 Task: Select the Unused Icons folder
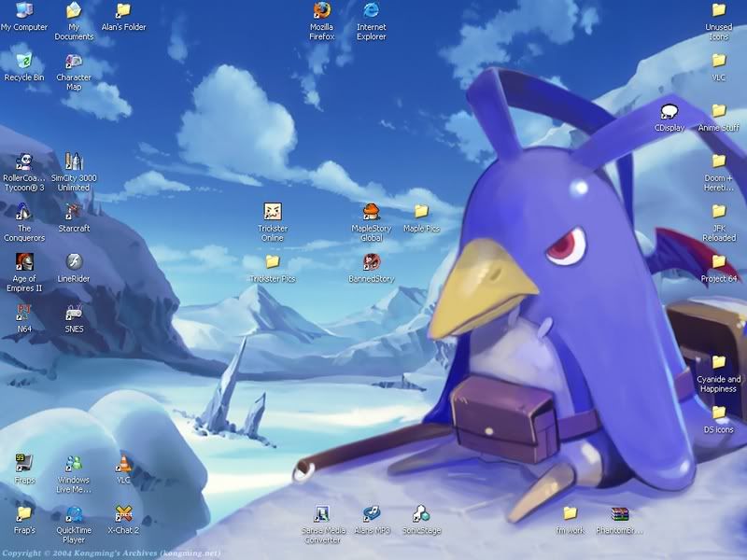[x=718, y=21]
